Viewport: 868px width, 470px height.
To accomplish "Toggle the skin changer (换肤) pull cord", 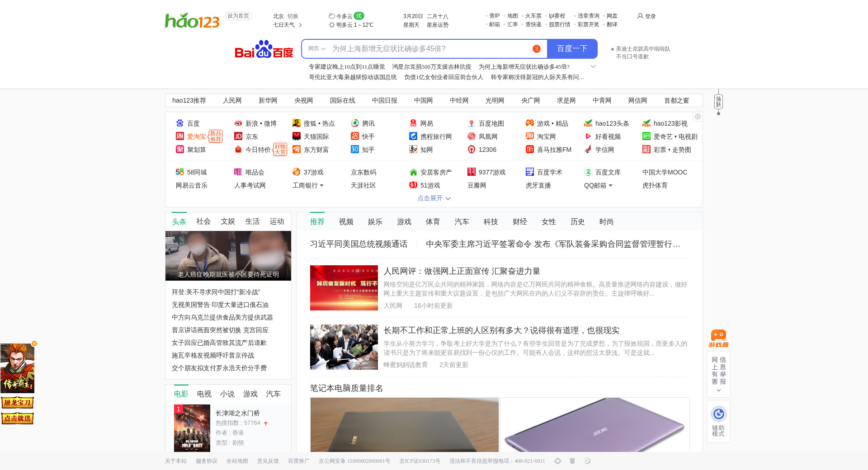I will coord(718,103).
